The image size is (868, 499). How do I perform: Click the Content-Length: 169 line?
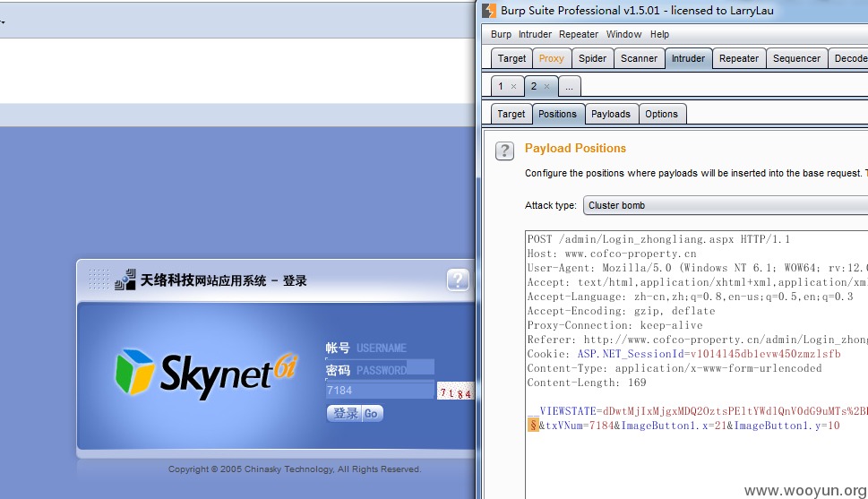586,383
